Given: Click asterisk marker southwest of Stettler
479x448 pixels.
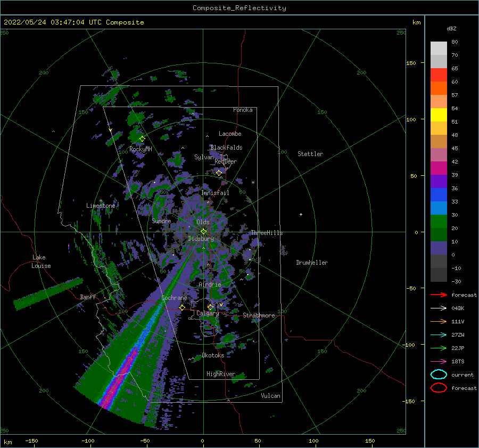Looking at the screenshot, I should [253, 183].
